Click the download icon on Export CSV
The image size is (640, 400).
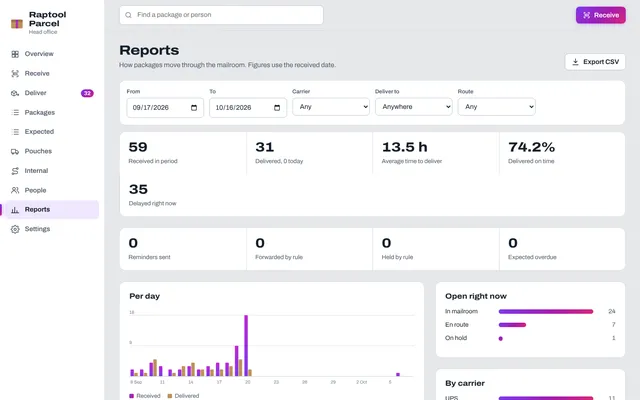coord(575,62)
